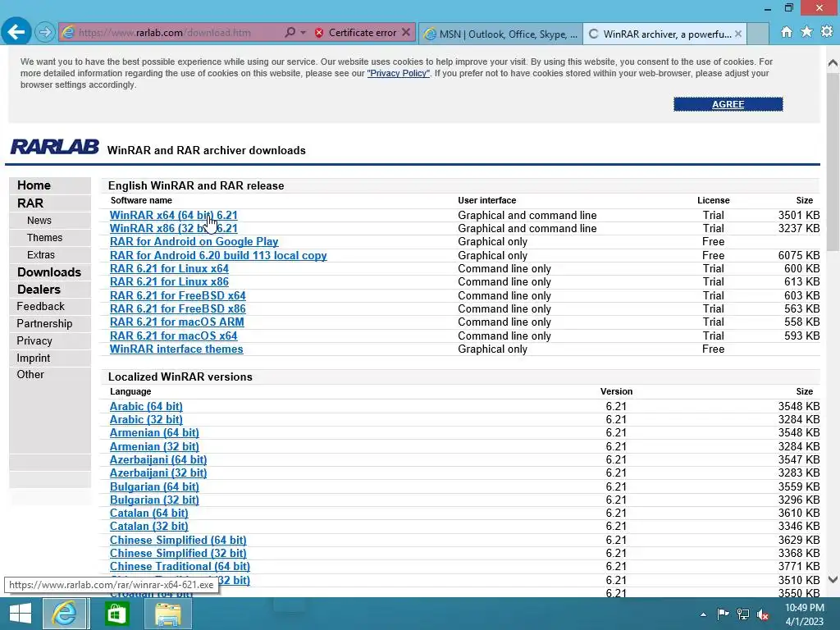Click the browser Forward arrow button
Screen dimensions: 840x630
(45, 32)
